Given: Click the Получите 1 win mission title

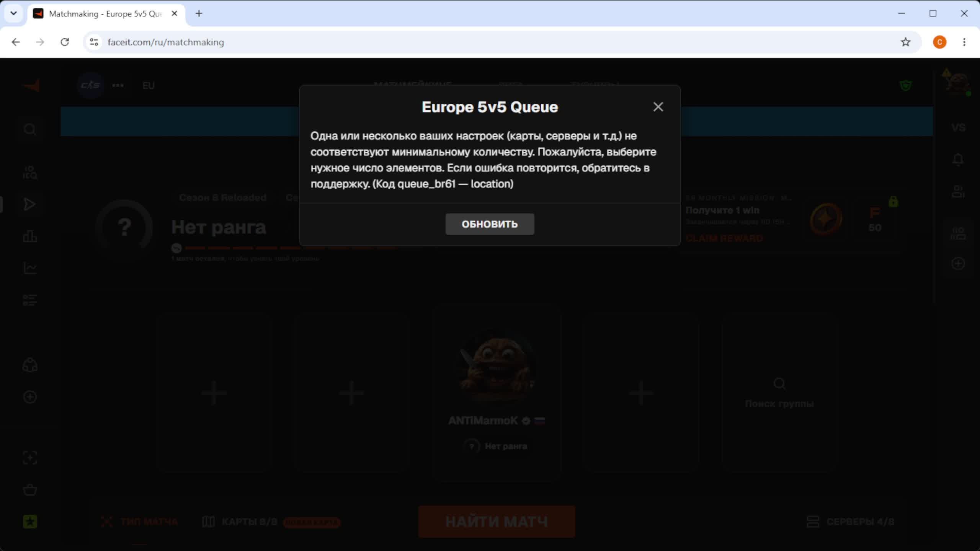Looking at the screenshot, I should [x=722, y=210].
